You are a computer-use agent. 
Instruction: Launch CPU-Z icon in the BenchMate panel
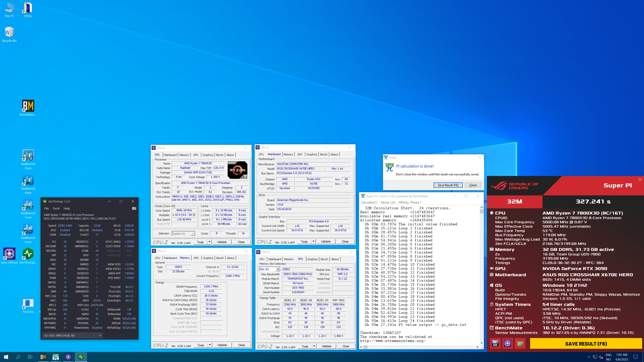pyautogui.click(x=507, y=344)
